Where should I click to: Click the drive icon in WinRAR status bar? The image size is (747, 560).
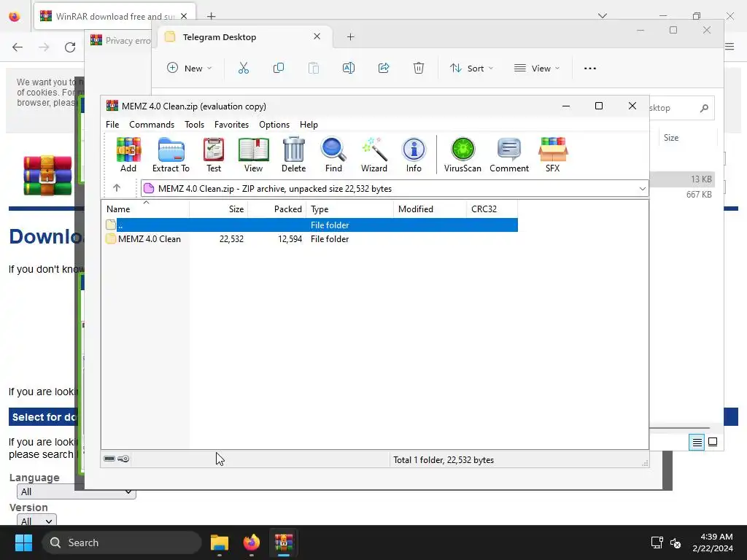tap(109, 459)
